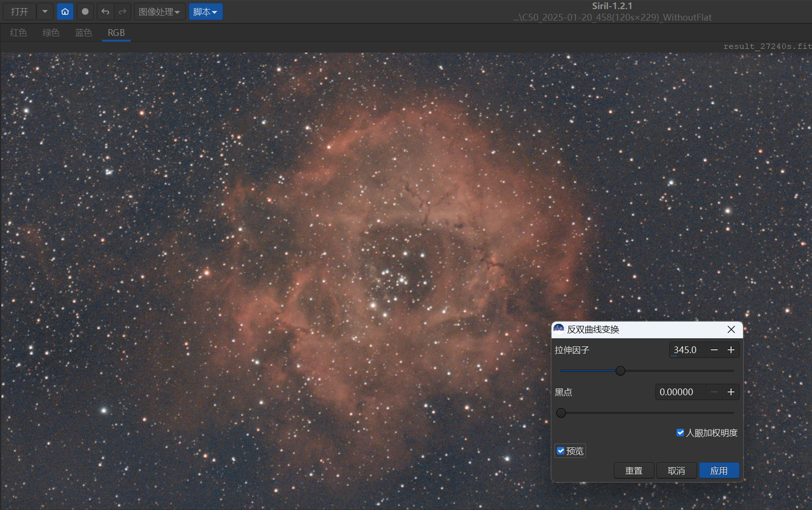Screen dimensions: 812x510
Task: Click the Home icon in toolbar
Action: click(65, 11)
